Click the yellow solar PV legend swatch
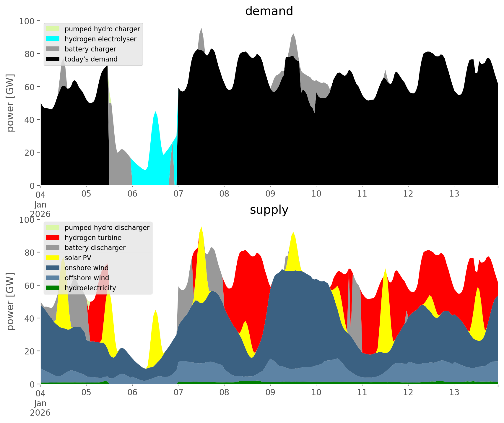The width and height of the screenshot is (504, 423). click(53, 258)
